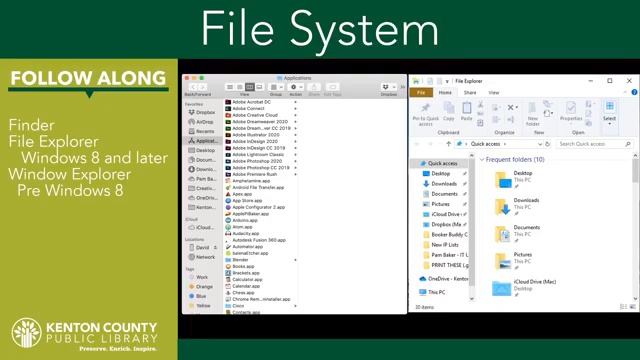
Task: Click Finder's Back arrow button
Action: (193, 87)
